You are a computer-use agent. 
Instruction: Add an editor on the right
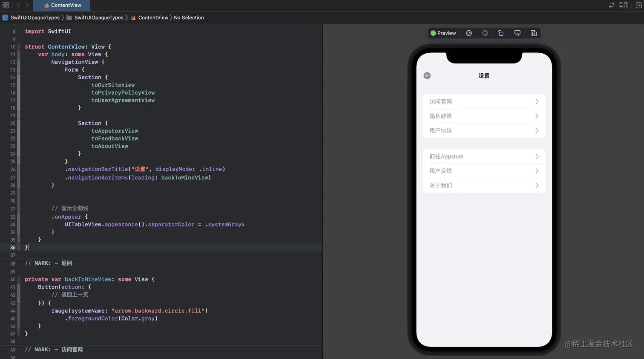pyautogui.click(x=639, y=5)
